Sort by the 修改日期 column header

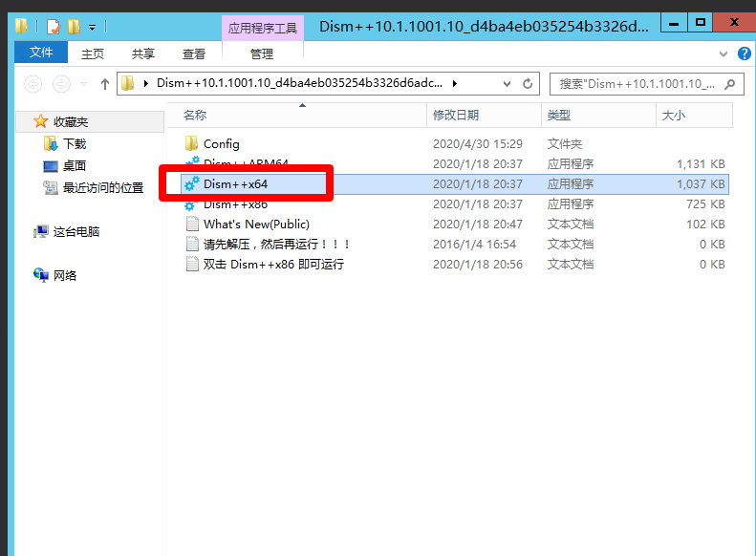(x=484, y=116)
